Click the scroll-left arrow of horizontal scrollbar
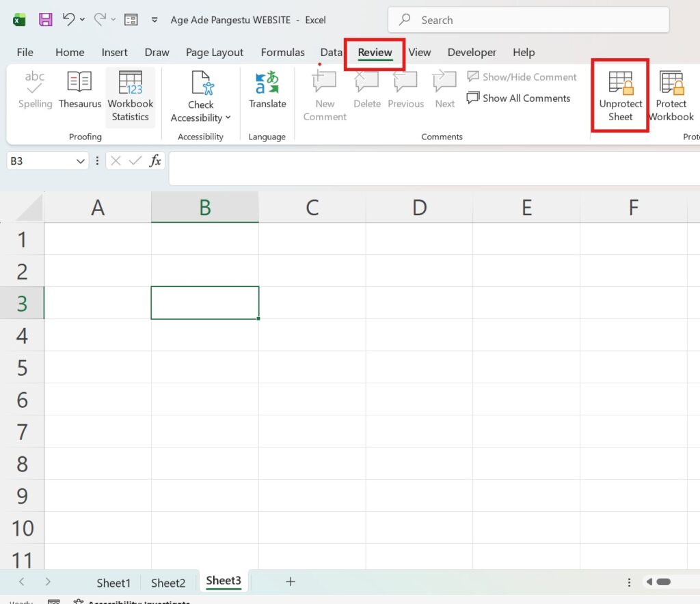Viewport: 700px width, 604px height. [649, 581]
